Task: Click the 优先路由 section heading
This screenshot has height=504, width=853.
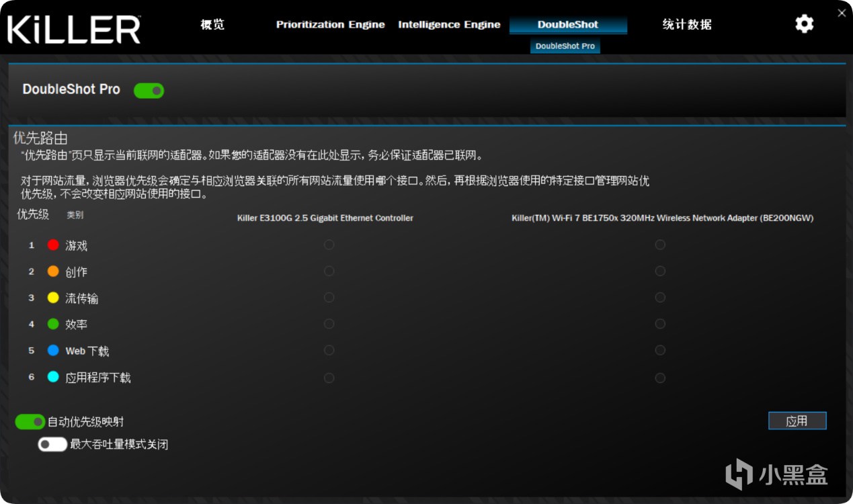Action: tap(41, 138)
